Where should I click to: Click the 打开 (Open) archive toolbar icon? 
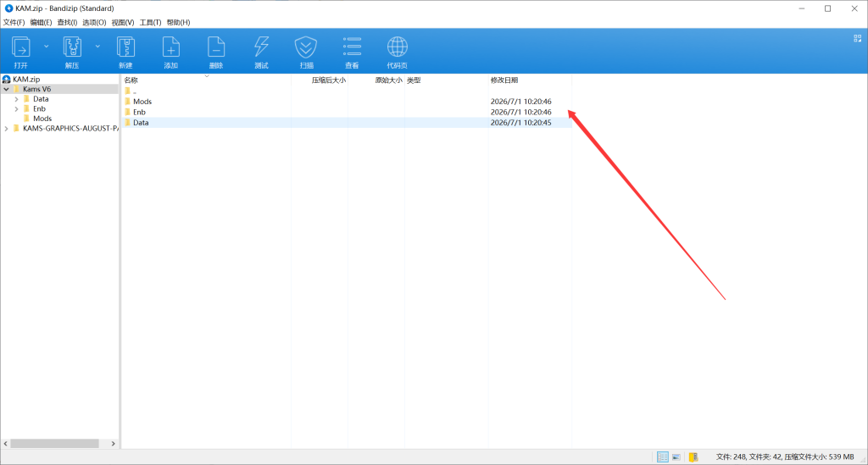click(x=21, y=52)
